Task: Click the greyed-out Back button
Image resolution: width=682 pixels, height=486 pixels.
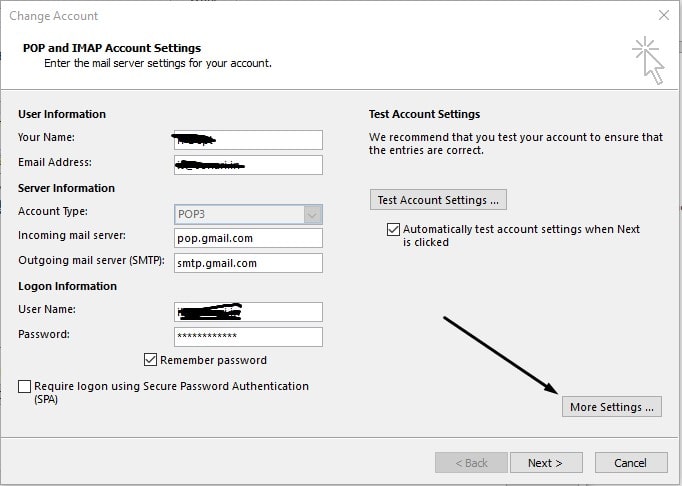Action: 468,463
